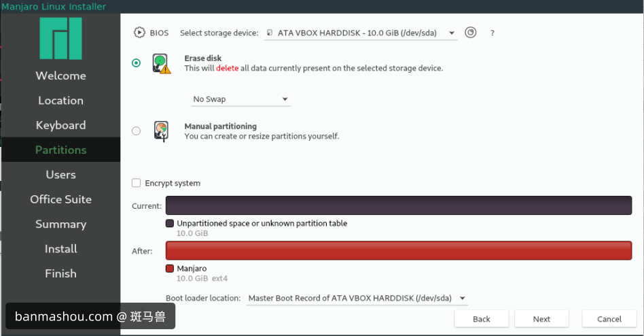Click the "Boot loader location:" label
This screenshot has height=336, width=644.
203,298
